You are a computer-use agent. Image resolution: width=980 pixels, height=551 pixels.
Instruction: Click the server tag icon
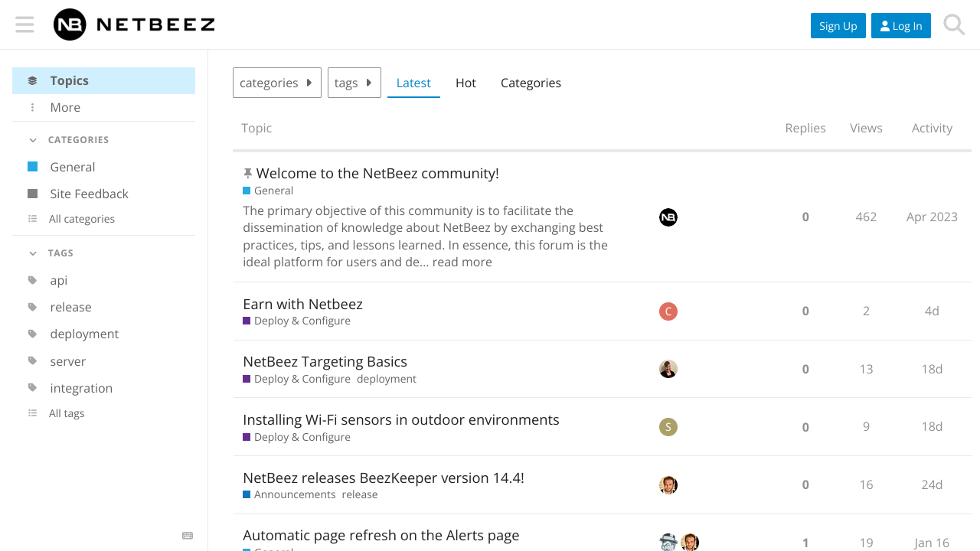click(x=32, y=361)
